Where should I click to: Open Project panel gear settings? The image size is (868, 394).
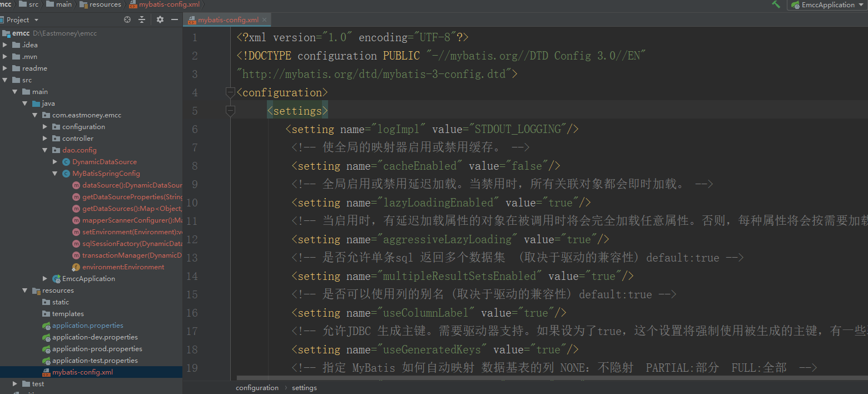[x=160, y=19]
